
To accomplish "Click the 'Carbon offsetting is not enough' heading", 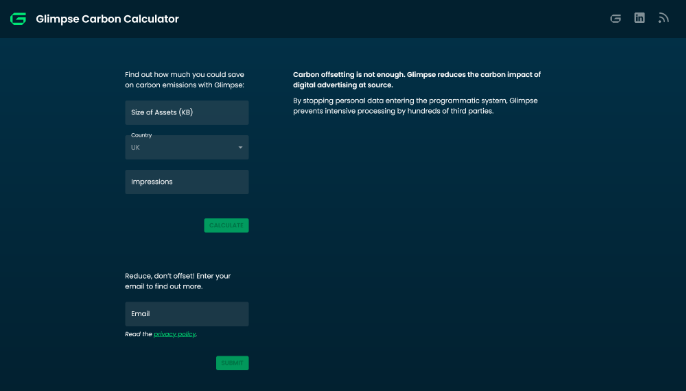I will (417, 80).
